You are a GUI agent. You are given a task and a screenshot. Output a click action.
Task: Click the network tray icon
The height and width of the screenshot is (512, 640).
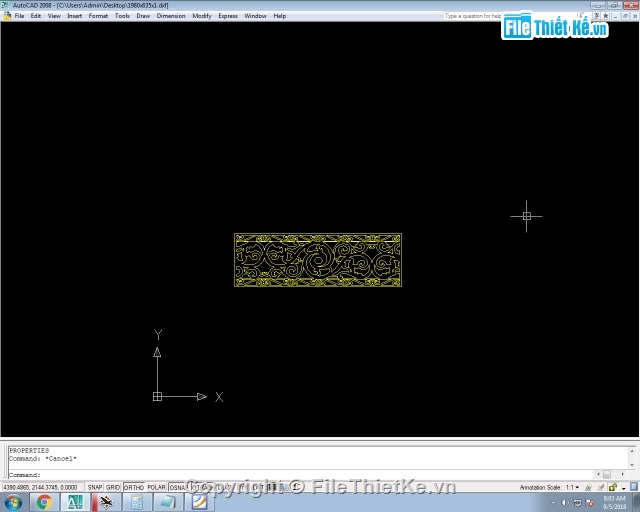click(577, 503)
